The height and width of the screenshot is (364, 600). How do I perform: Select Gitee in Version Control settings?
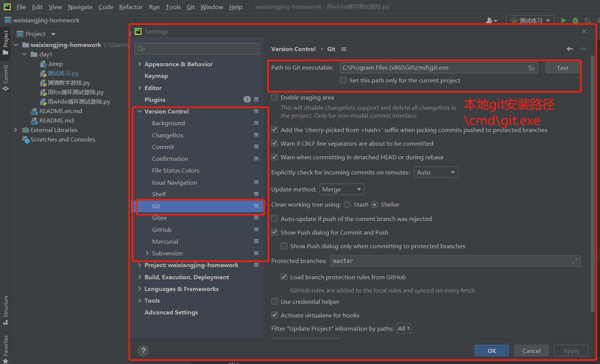point(159,218)
